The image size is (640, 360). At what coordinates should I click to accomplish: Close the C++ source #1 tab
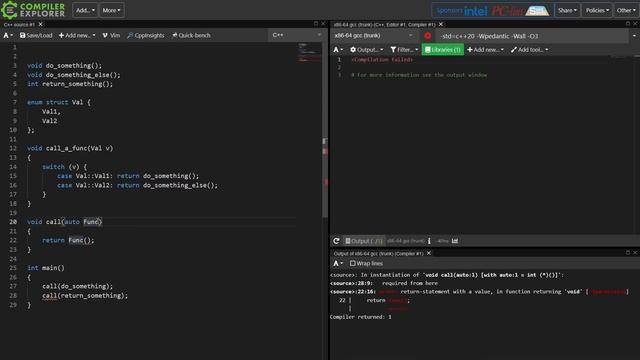pos(40,24)
